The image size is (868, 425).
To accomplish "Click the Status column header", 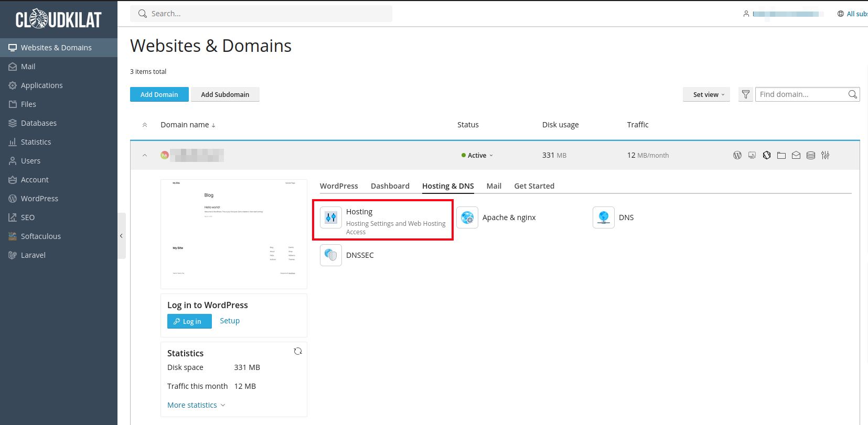I will coord(468,125).
